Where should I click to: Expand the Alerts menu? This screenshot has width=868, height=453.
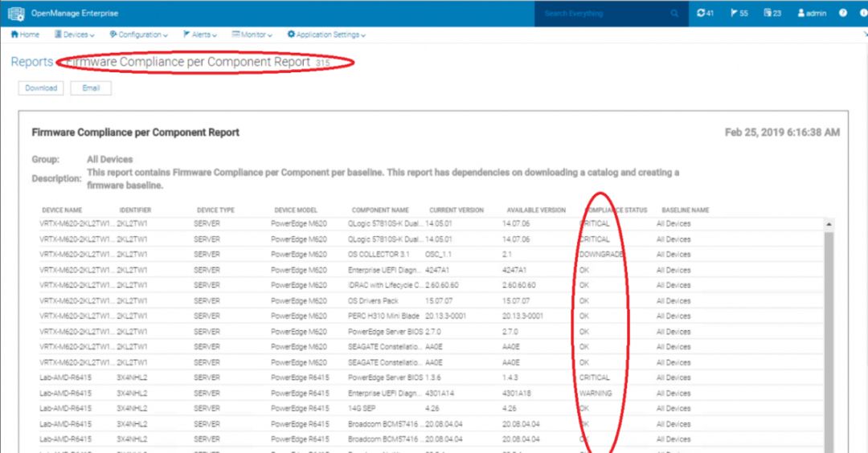[x=200, y=35]
